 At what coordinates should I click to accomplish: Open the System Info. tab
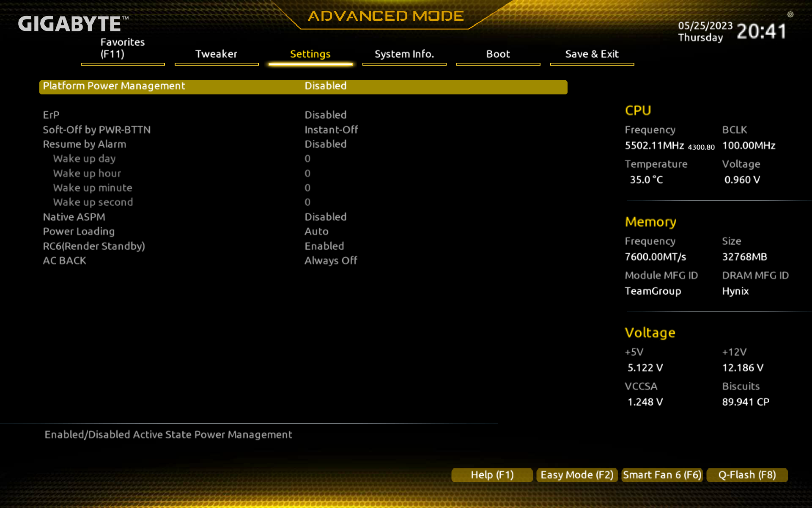tap(404, 54)
